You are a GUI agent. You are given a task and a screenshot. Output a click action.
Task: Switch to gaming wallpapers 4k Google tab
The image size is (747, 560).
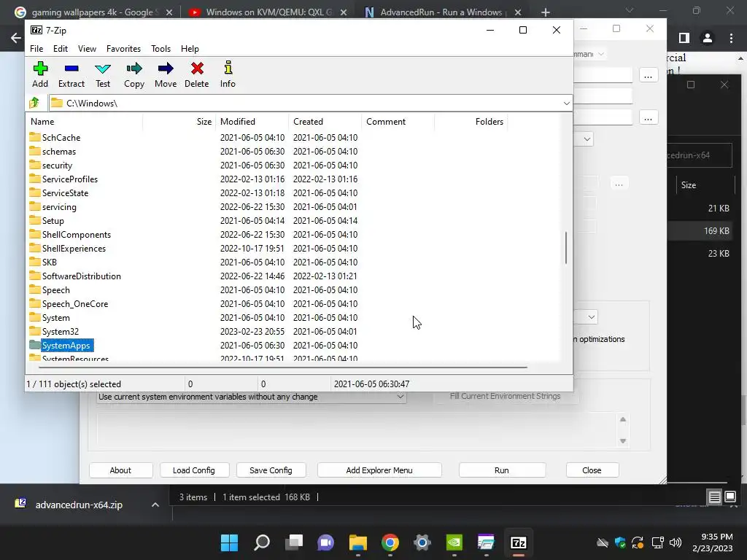point(92,12)
